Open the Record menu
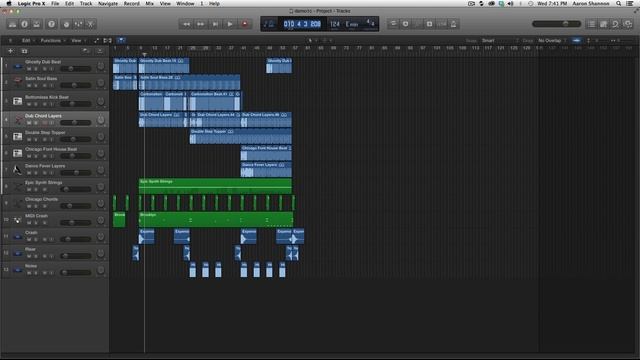 [x=131, y=4]
